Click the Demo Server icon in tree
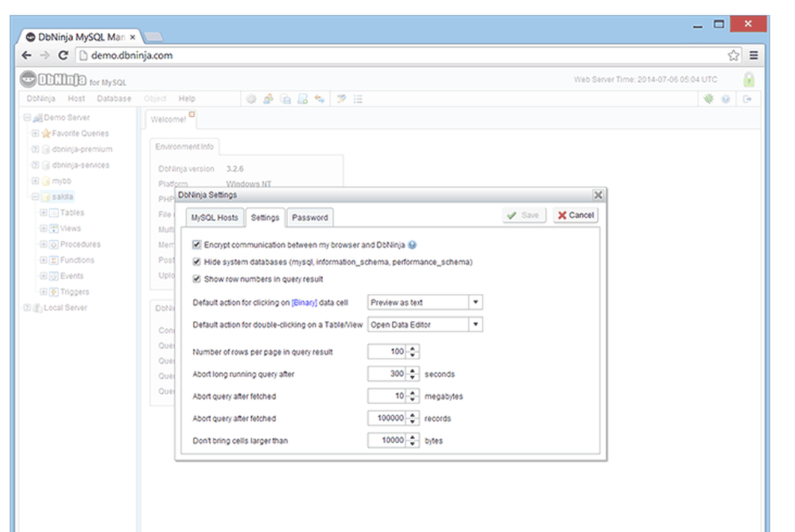The image size is (795, 532). 37,118
